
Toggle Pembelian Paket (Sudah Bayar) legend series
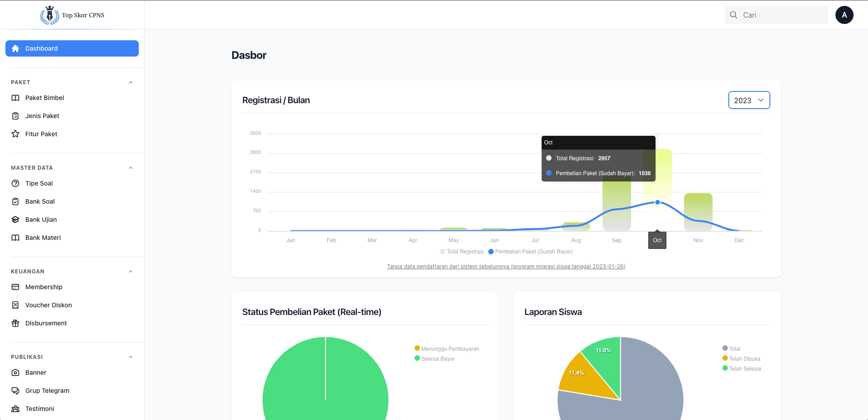point(530,252)
